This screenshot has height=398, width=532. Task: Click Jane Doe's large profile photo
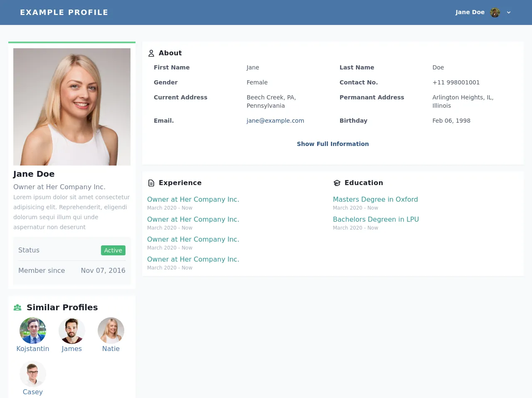click(x=72, y=107)
